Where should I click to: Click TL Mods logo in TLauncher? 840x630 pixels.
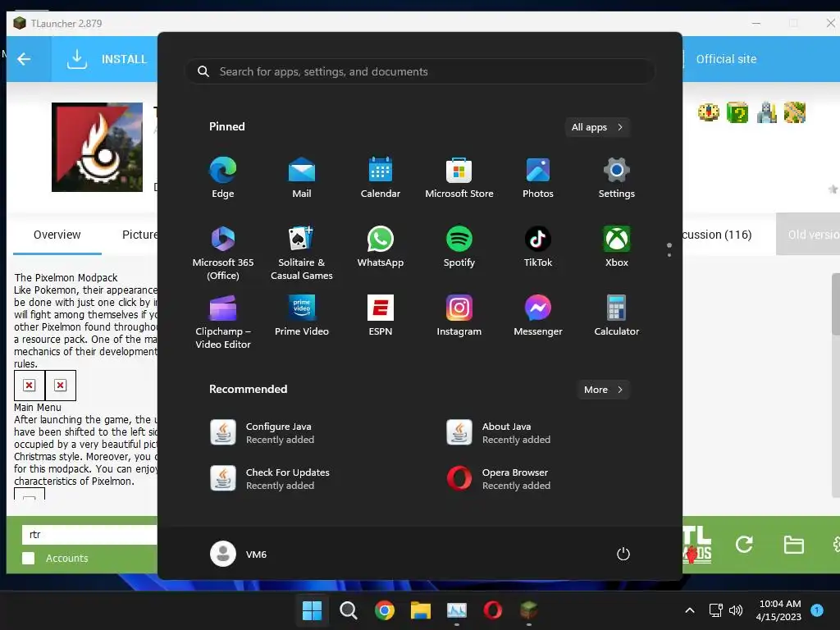(x=697, y=545)
